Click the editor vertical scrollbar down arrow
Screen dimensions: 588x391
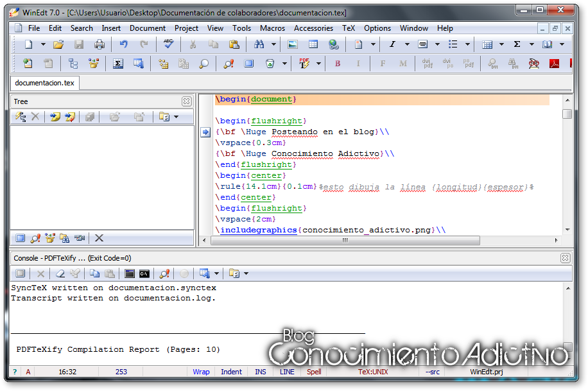tap(567, 230)
